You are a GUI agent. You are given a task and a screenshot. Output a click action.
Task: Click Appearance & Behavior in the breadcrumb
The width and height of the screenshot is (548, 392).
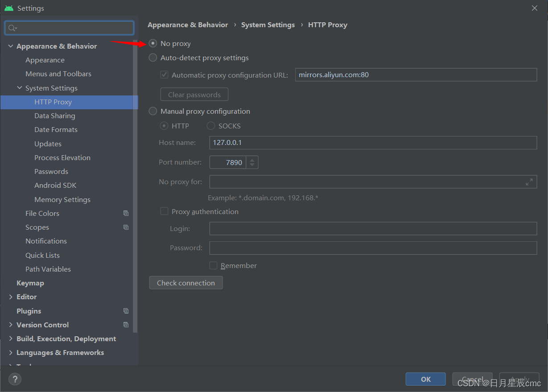coord(188,25)
